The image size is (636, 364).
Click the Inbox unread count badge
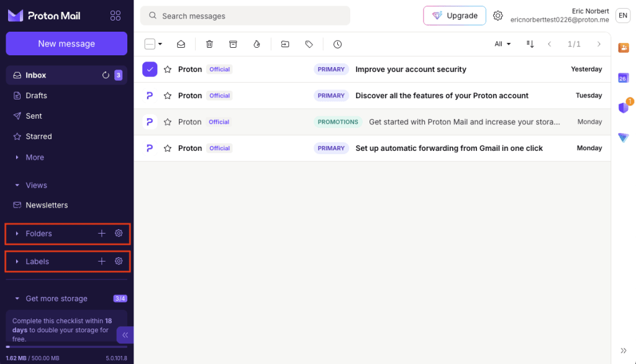[x=119, y=75]
